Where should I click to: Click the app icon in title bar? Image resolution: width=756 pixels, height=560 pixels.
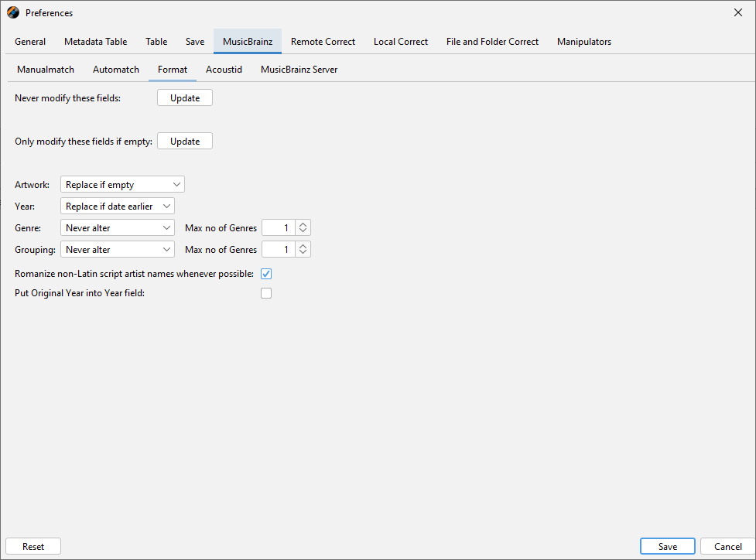[x=13, y=12]
